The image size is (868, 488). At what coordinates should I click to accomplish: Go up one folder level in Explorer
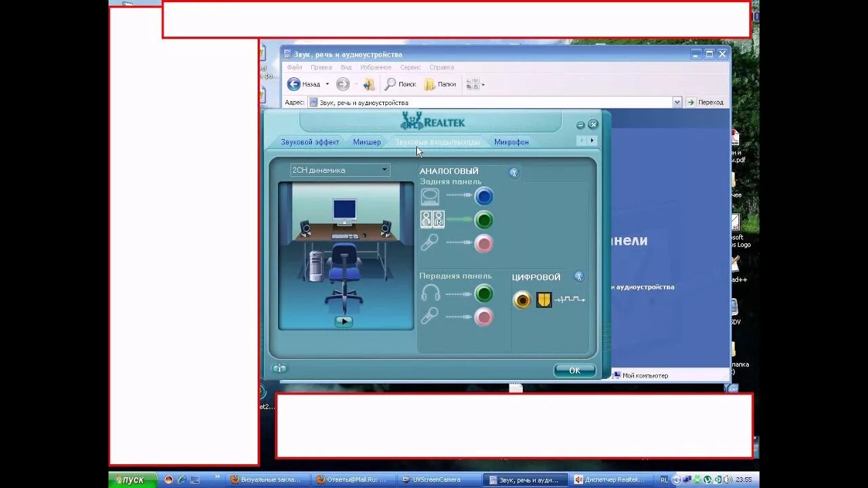click(368, 84)
